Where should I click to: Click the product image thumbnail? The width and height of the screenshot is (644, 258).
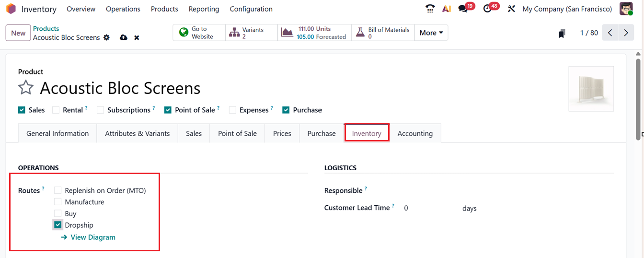[591, 89]
